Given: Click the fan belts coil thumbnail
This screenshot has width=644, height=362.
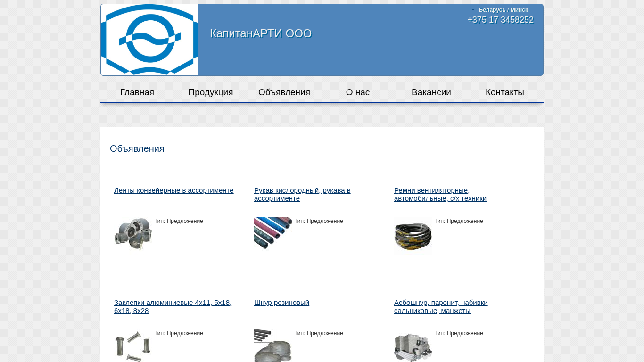Looking at the screenshot, I should pos(413,236).
